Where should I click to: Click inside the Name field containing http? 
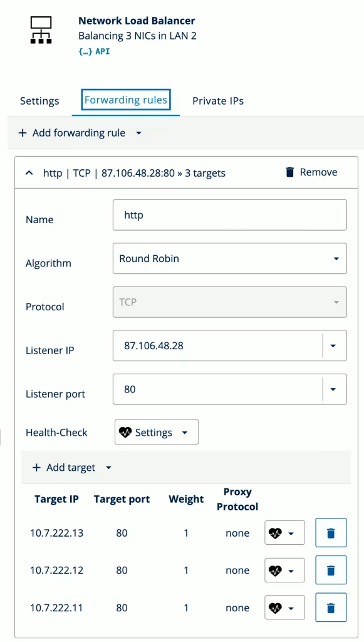229,214
